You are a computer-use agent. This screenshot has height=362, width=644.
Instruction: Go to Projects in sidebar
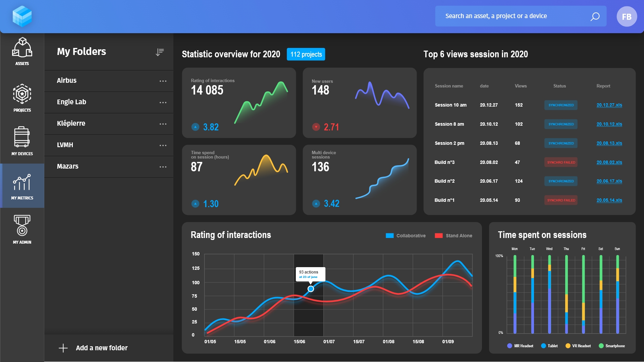coord(22,94)
